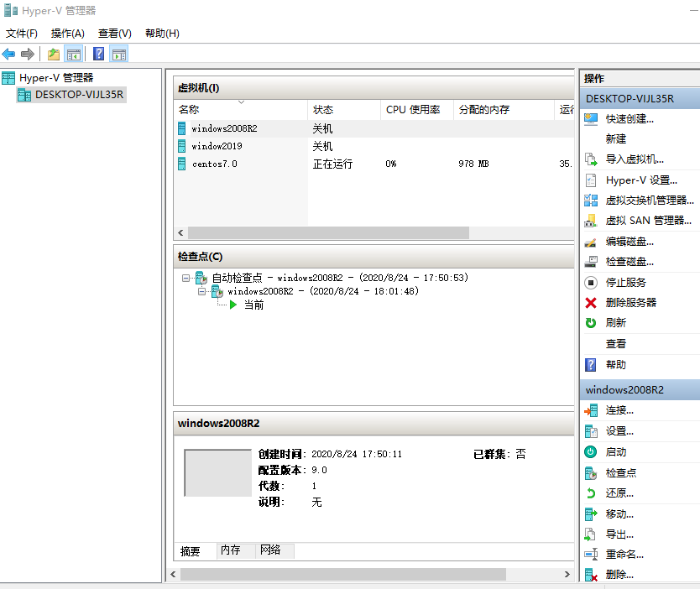Click the green 刷新 refresh icon
700x589 pixels.
591,323
